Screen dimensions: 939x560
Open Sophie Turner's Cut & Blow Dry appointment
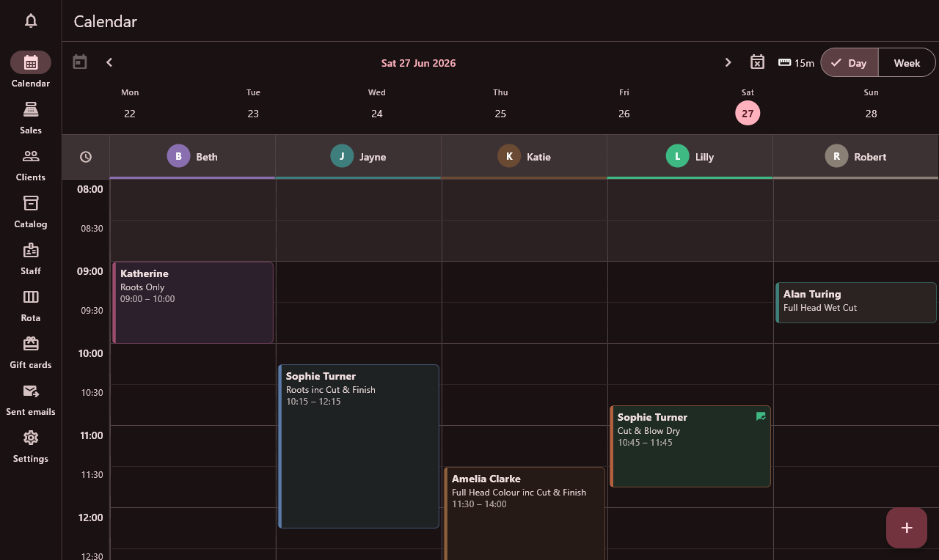click(690, 446)
